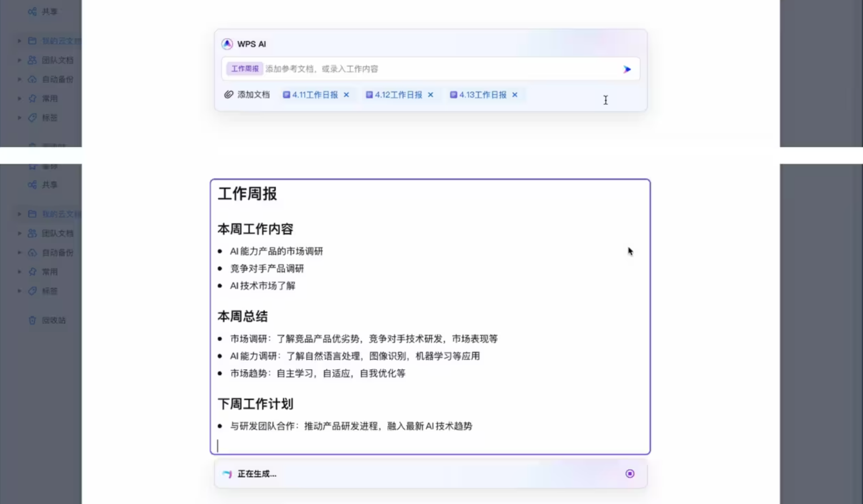Open 团队文档 in sidebar beside the generated report
This screenshot has height=504, width=863.
pos(58,233)
